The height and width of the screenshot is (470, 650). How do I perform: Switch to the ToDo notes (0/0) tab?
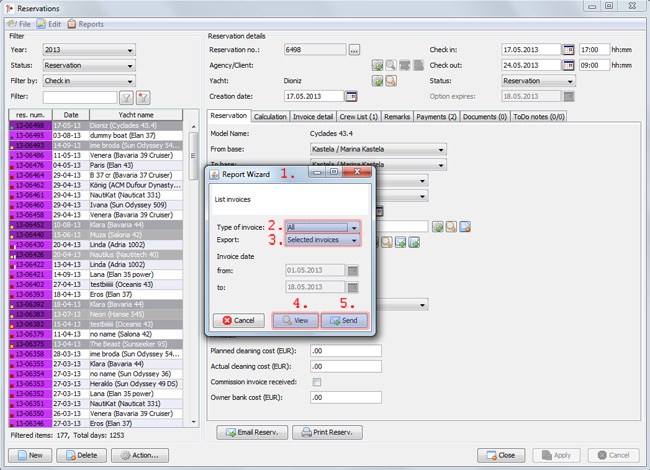click(x=539, y=117)
